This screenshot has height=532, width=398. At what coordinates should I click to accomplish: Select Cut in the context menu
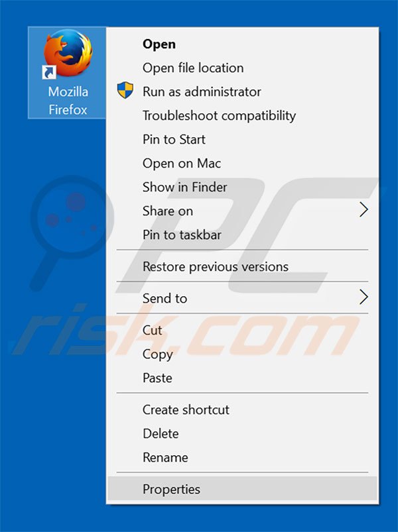click(243, 330)
